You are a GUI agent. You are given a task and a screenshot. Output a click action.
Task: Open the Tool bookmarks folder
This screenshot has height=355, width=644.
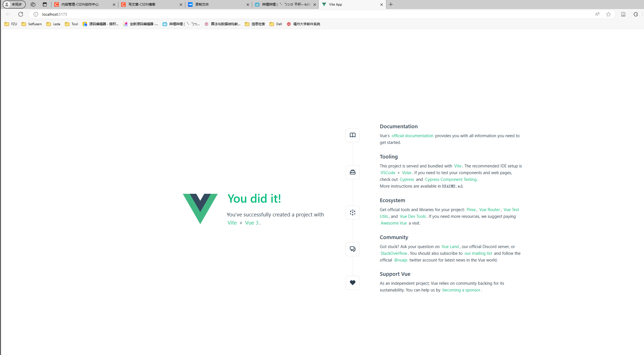(x=71, y=24)
